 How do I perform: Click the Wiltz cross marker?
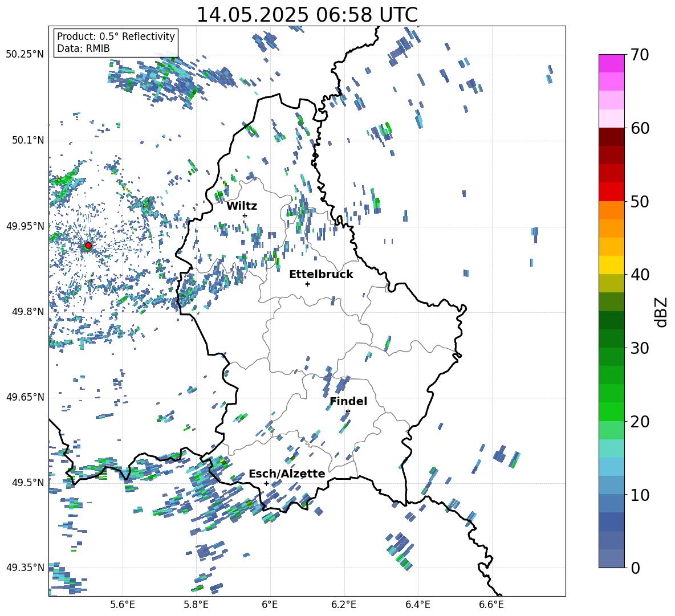(245, 215)
